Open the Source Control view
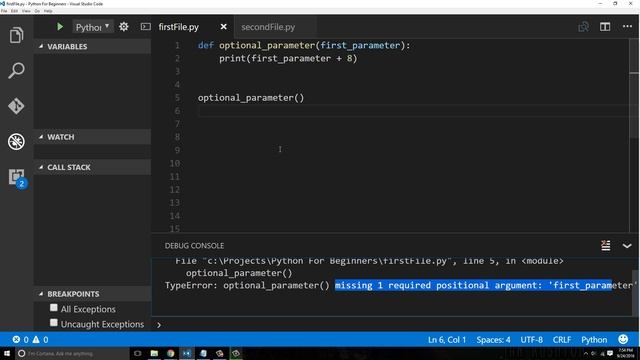 coord(16,106)
